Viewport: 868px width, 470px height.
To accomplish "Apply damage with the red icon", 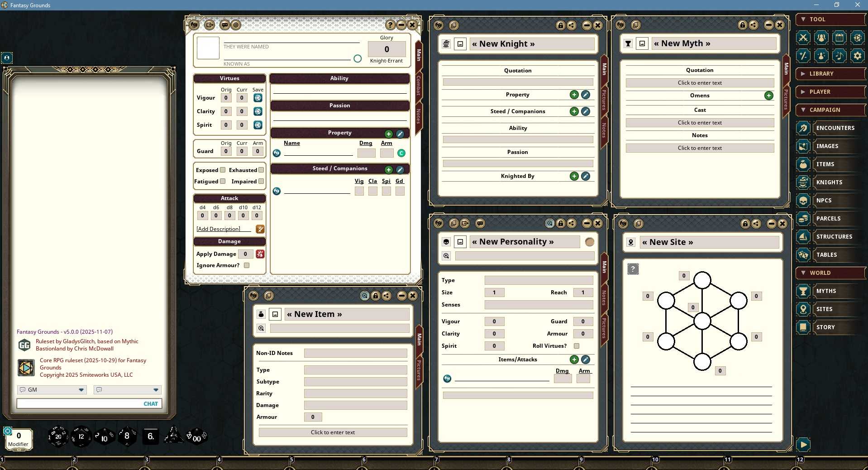I will click(260, 254).
